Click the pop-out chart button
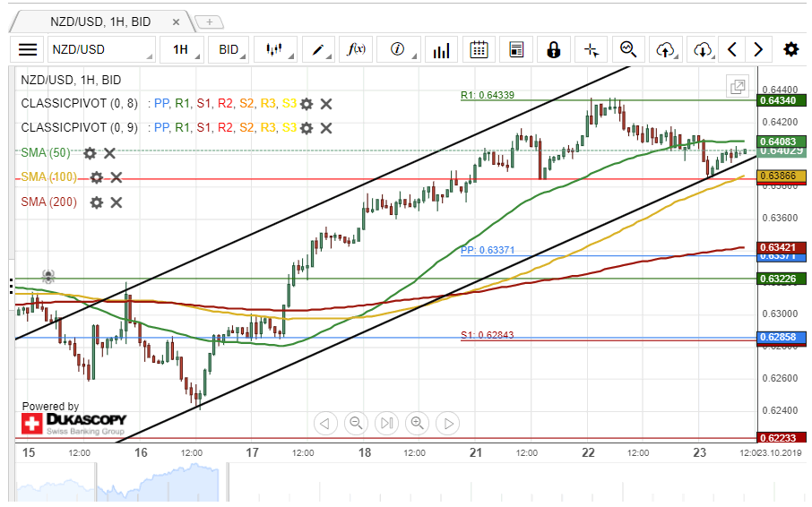The image size is (812, 507). click(x=738, y=87)
